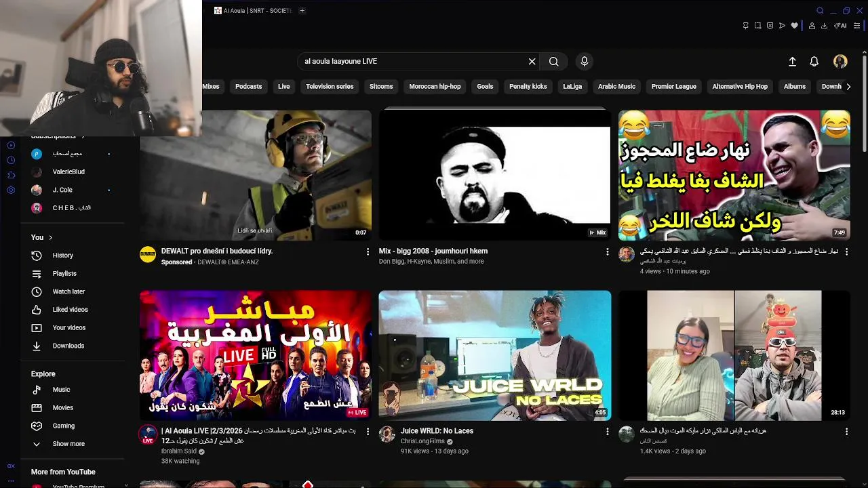Open the browser profile icon

[812, 26]
